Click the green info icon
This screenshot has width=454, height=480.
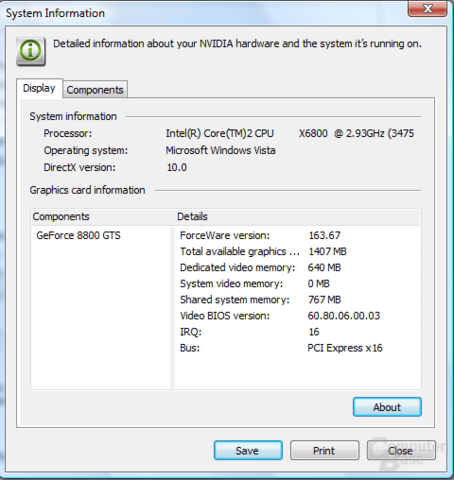click(x=31, y=51)
